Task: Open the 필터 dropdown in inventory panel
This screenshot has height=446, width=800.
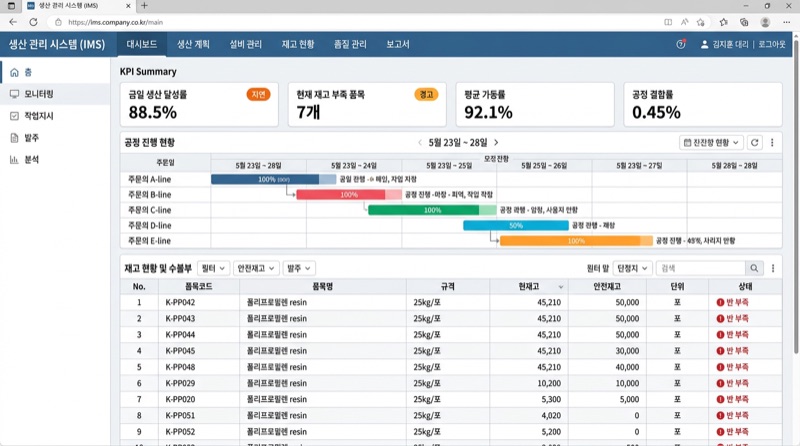Action: (213, 268)
